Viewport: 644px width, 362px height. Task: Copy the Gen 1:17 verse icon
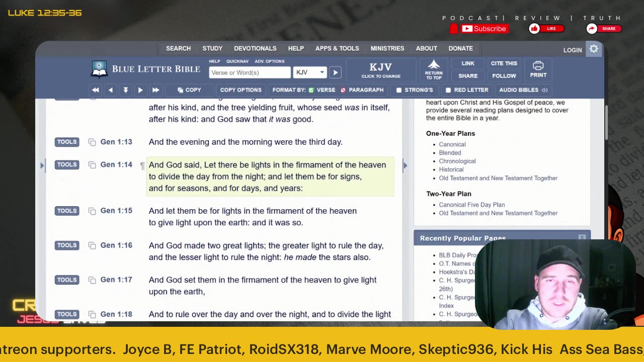[92, 280]
